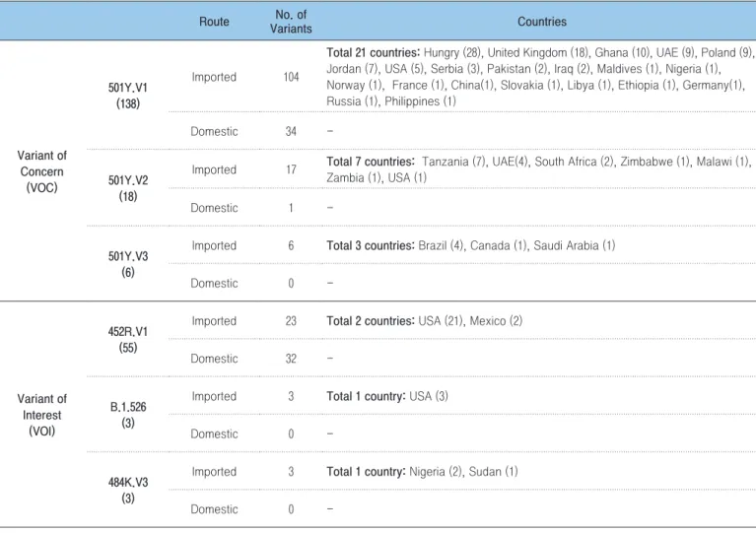Click 'Imported' in the 501Y.V1 row

[214, 77]
